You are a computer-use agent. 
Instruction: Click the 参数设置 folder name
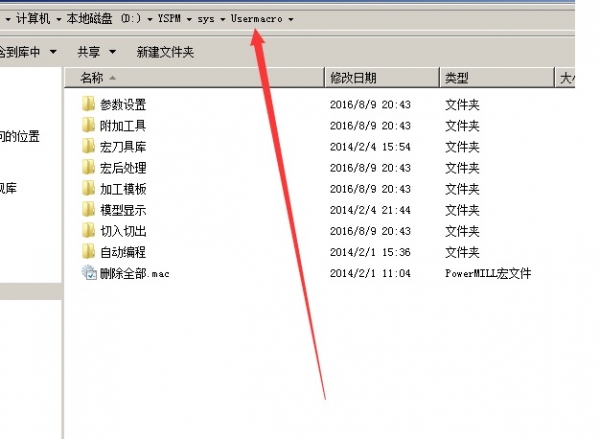click(x=123, y=104)
